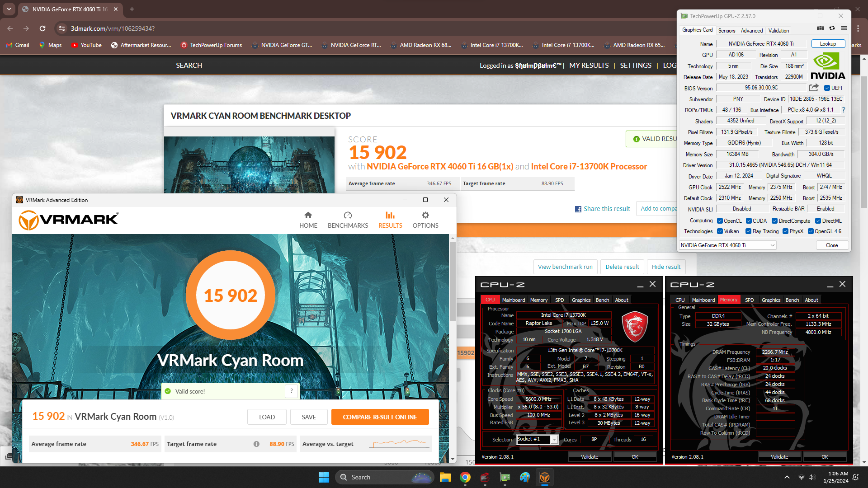The height and width of the screenshot is (488, 868).
Task: Open Paint from the taskbar
Action: (525, 477)
